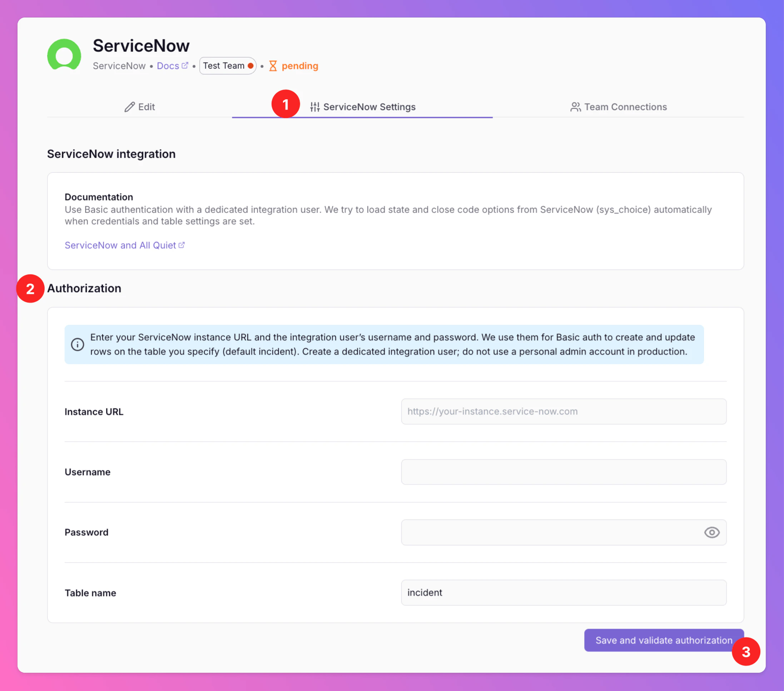Click the red dot on Test Team badge
784x691 pixels.
click(250, 66)
